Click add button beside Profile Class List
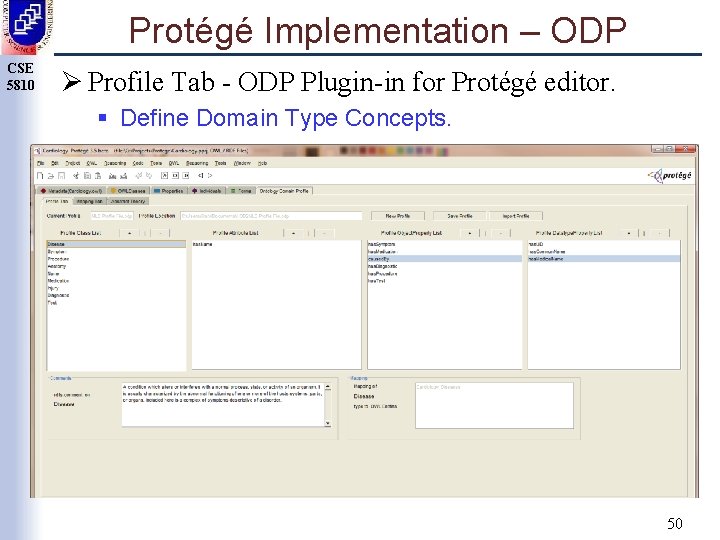Screen dimensions: 720x540 click(129, 233)
